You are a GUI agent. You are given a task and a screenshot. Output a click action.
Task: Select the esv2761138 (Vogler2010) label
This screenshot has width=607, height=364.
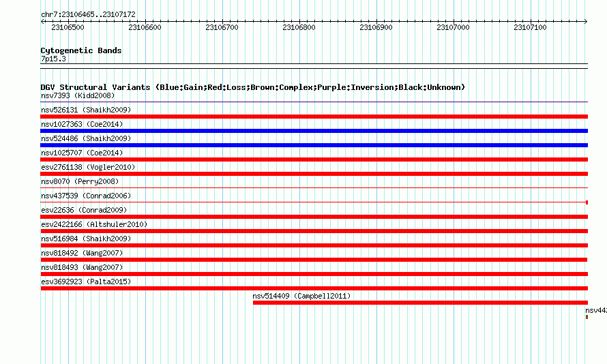tap(88, 167)
